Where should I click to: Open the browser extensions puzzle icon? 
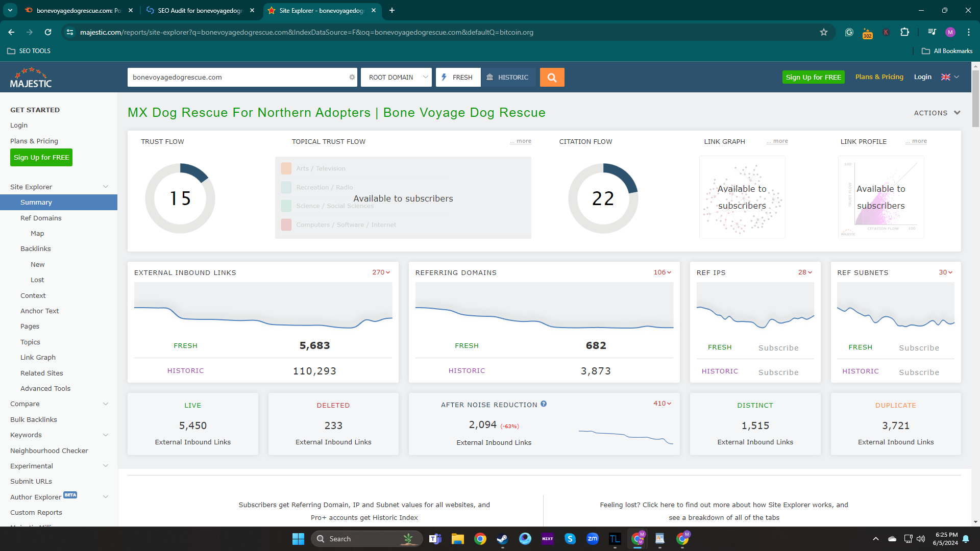click(x=904, y=32)
